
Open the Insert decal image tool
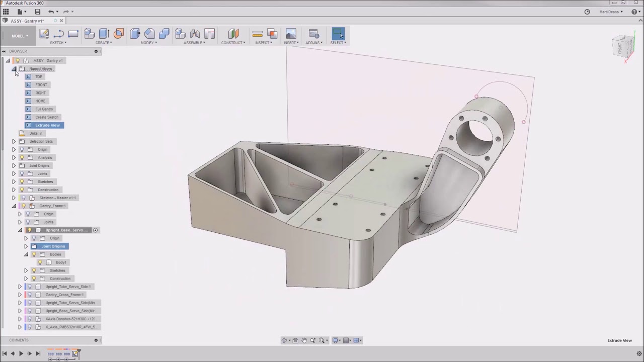pyautogui.click(x=291, y=34)
